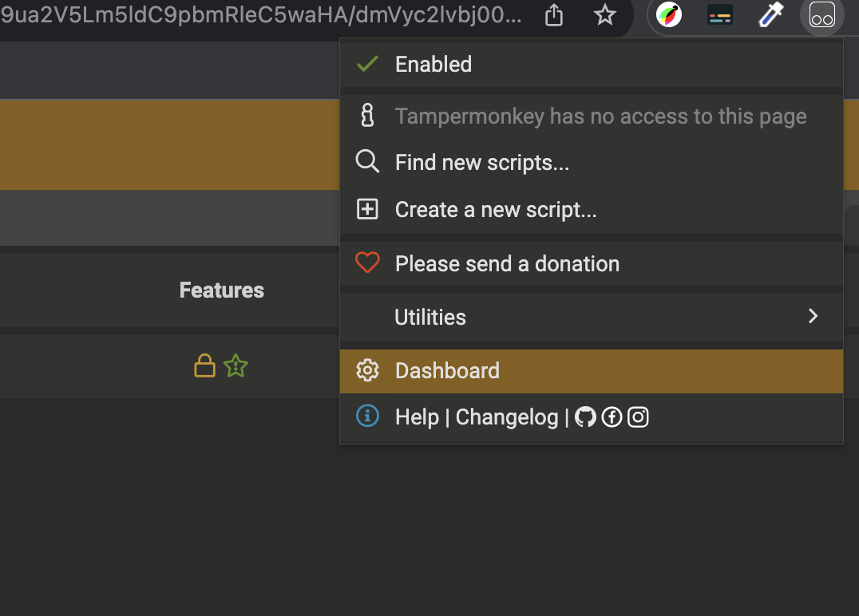Click the URL text in address bar
The image size is (859, 616).
[x=261, y=15]
